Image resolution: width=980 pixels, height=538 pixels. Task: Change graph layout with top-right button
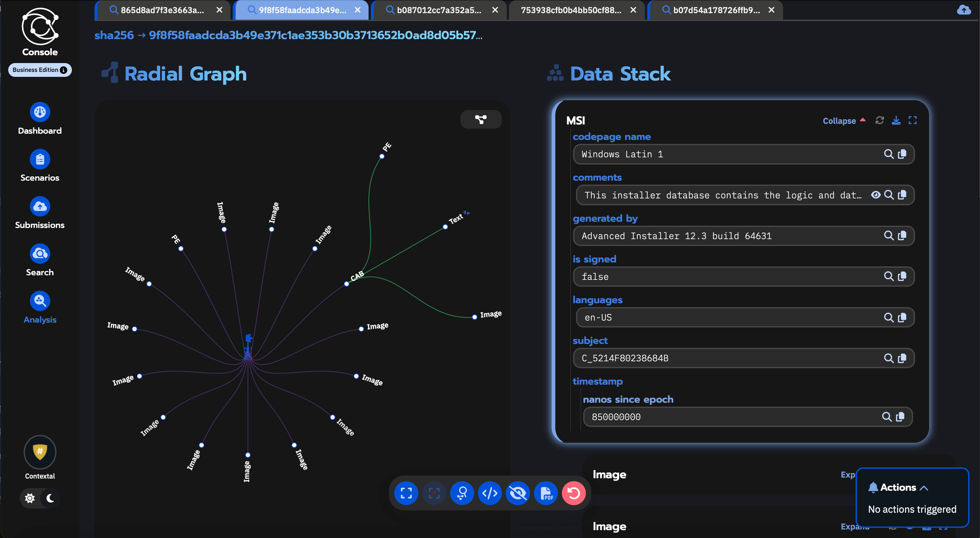click(480, 120)
